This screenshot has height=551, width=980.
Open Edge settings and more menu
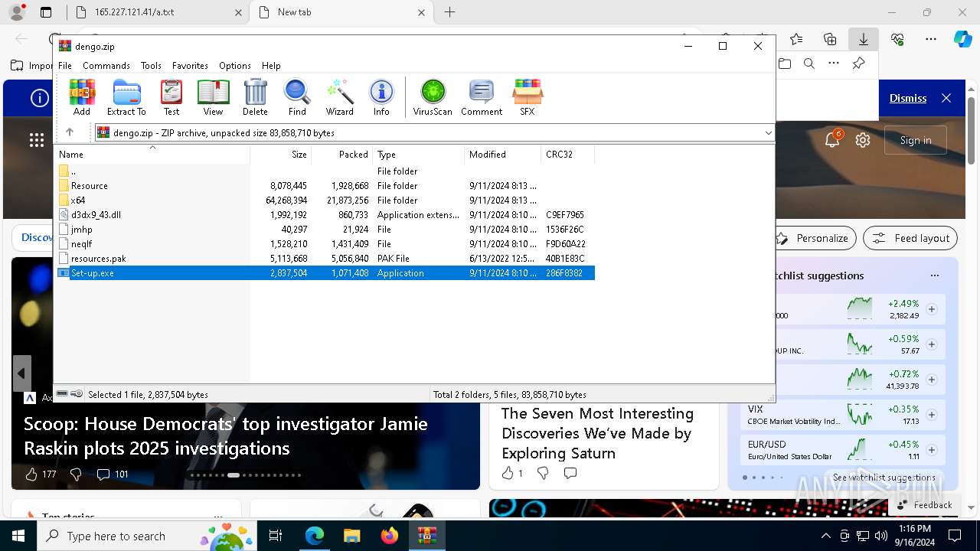(x=931, y=39)
